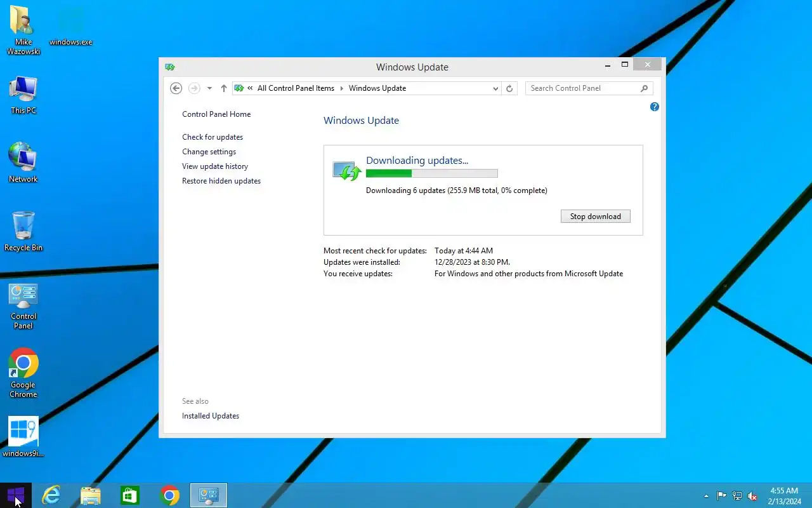Open Restore hidden updates
Viewport: 812px width, 508px height.
click(x=221, y=181)
